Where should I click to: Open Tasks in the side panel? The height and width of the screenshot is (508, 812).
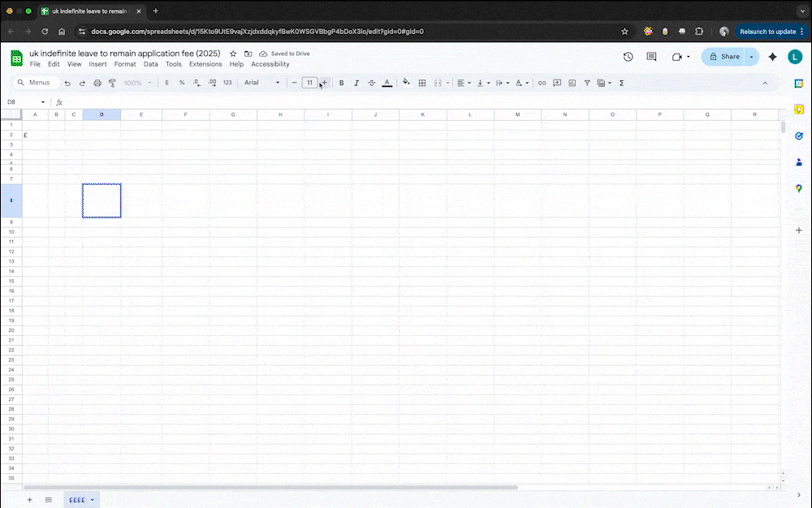[x=799, y=136]
